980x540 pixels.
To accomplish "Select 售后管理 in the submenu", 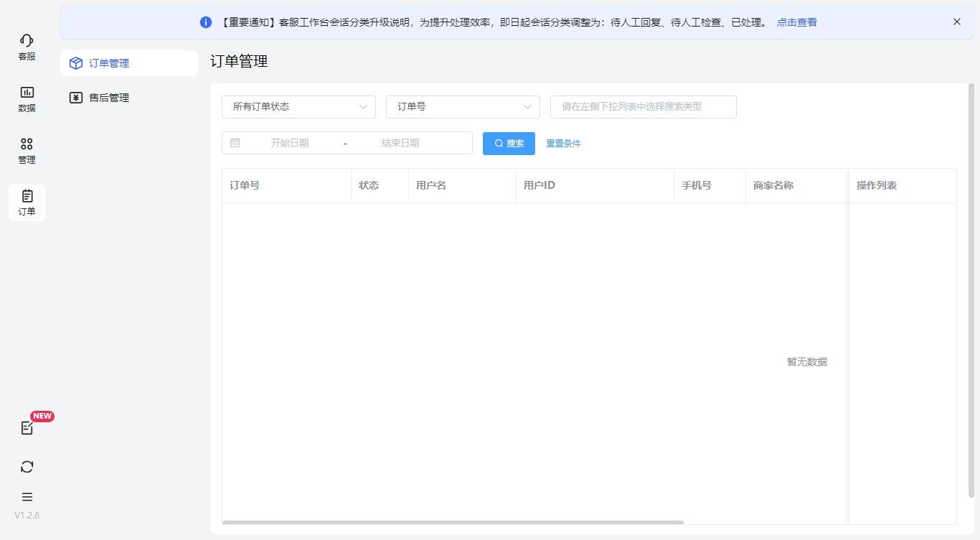I will 129,98.
